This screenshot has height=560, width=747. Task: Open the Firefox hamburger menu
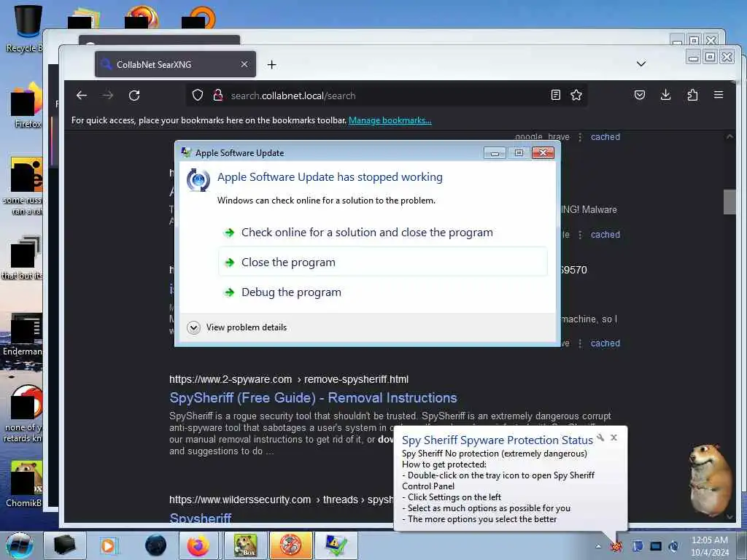point(719,95)
